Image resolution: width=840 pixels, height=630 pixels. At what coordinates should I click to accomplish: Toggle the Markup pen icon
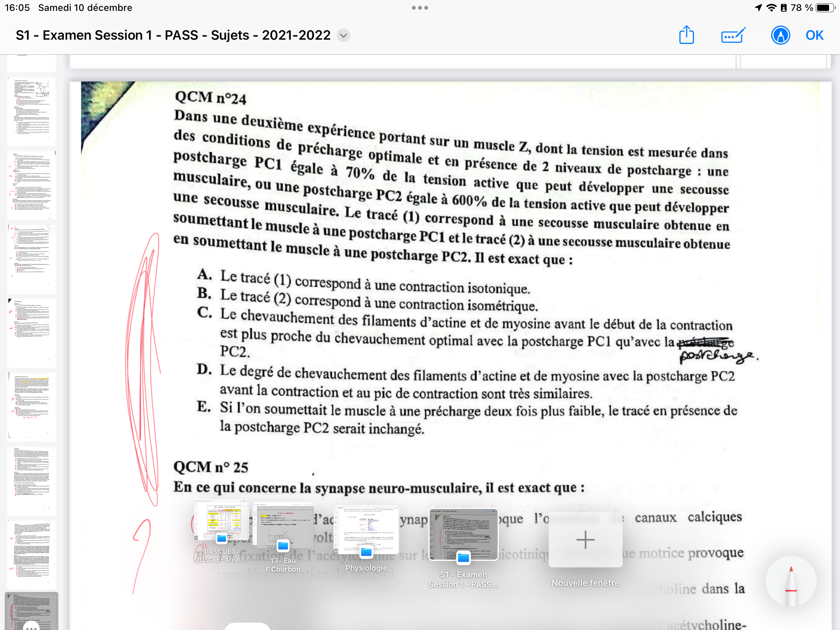[x=780, y=35]
